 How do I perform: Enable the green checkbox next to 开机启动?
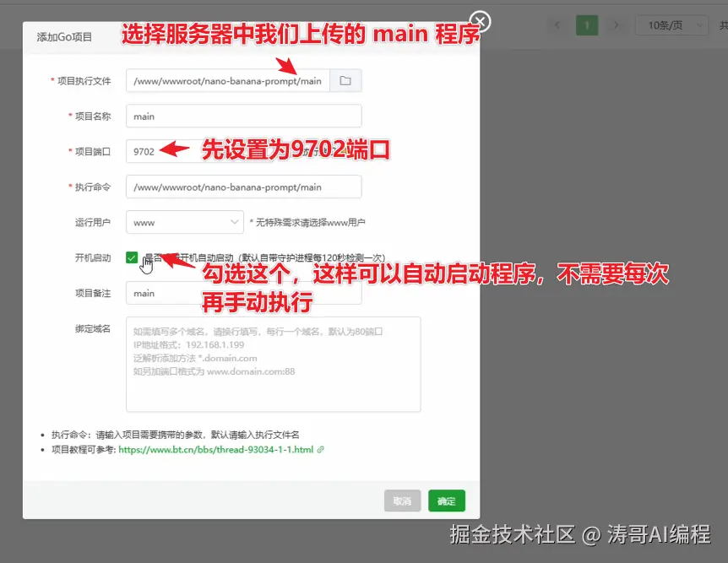(x=132, y=257)
